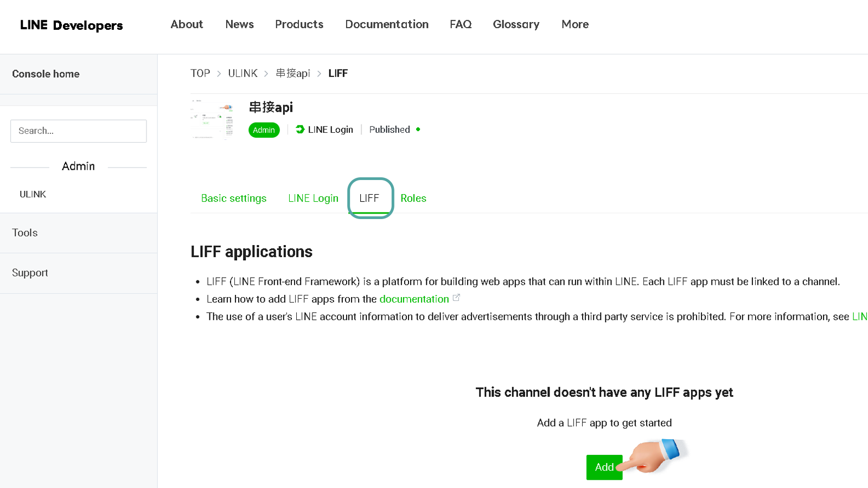Click the LINE Login channel type icon
This screenshot has width=868, height=488.
(x=300, y=130)
